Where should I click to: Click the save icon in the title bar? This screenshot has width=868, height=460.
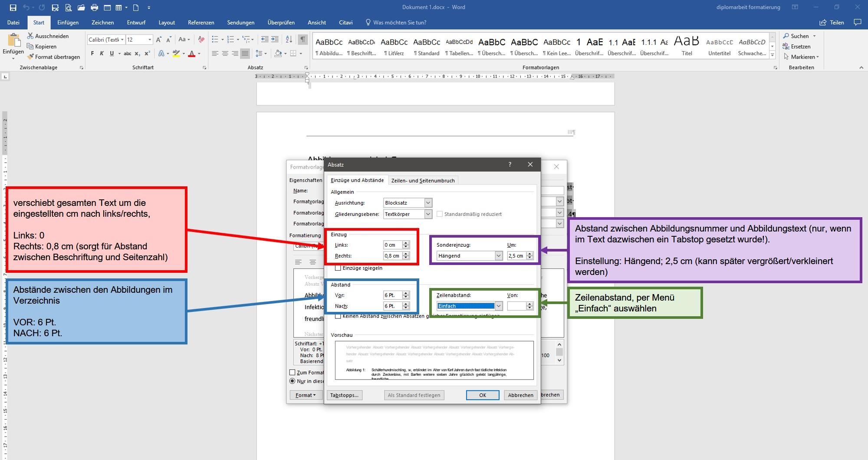[13, 7]
